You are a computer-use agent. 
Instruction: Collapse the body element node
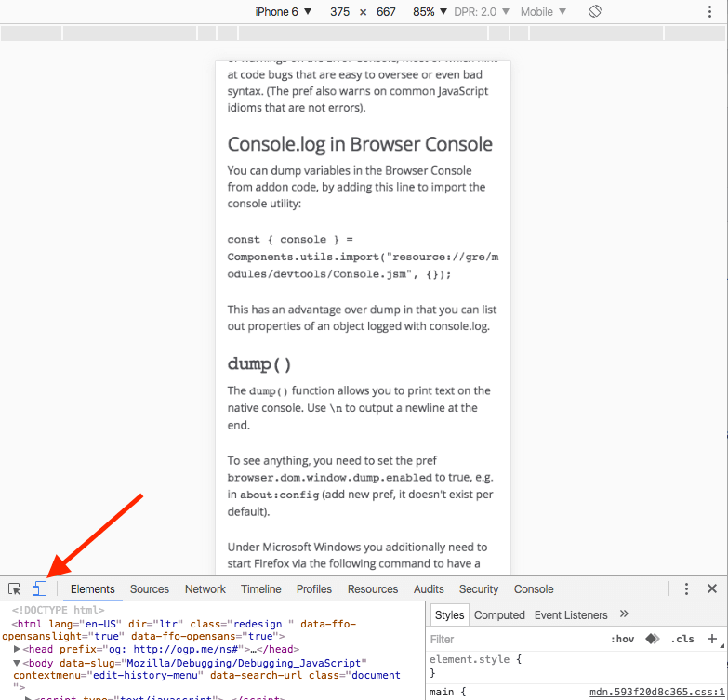pyautogui.click(x=17, y=663)
